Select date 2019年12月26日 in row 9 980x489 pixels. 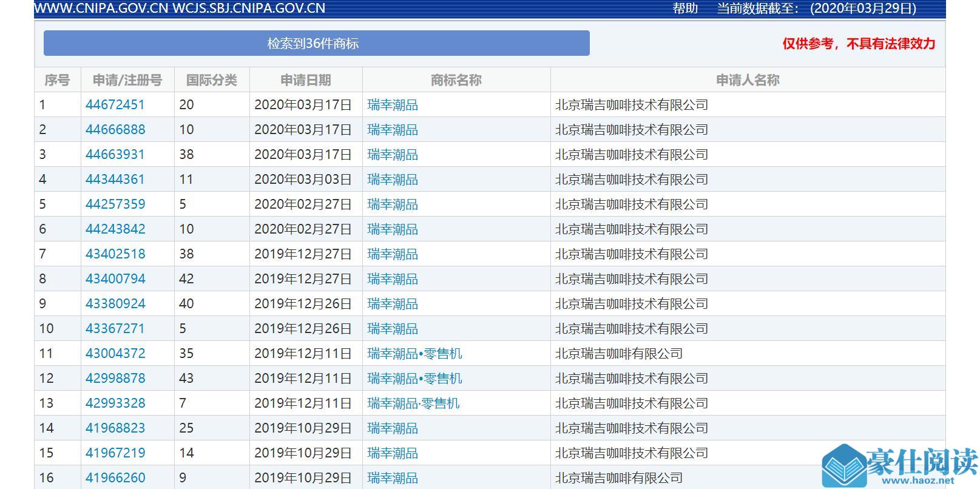tap(303, 304)
